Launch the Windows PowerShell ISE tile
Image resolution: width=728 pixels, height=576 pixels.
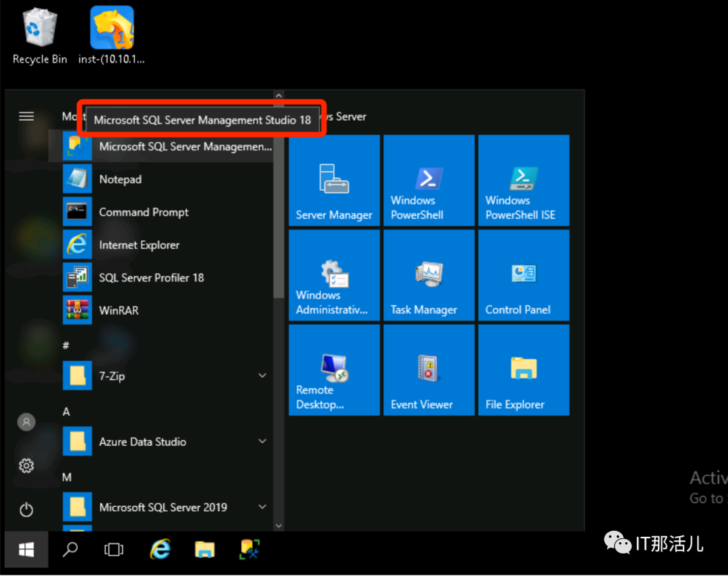coord(524,181)
